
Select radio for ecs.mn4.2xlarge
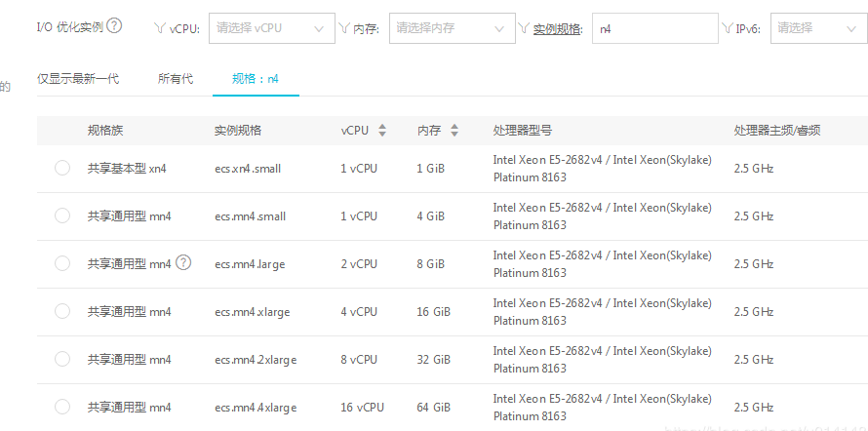click(62, 360)
